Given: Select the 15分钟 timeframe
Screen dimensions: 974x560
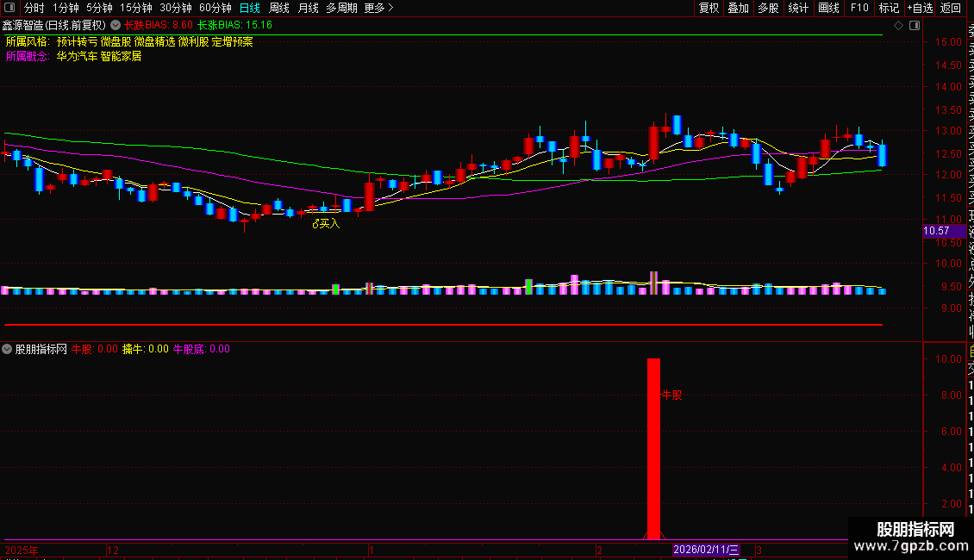Looking at the screenshot, I should (x=136, y=8).
